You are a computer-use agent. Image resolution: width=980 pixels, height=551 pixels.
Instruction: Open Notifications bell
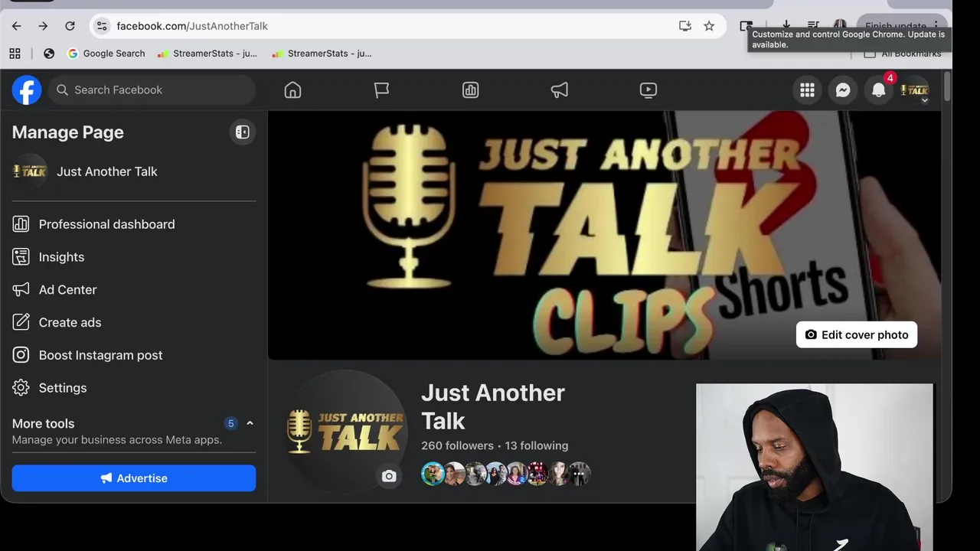tap(879, 90)
